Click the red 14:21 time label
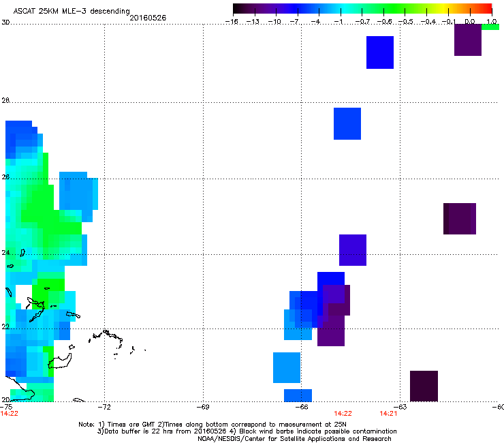Screen dimensions: 504x443 (388, 414)
